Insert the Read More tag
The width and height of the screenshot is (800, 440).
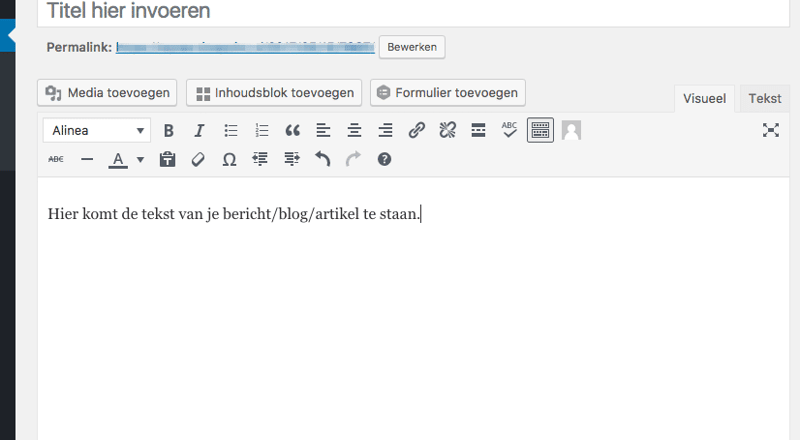[479, 131]
